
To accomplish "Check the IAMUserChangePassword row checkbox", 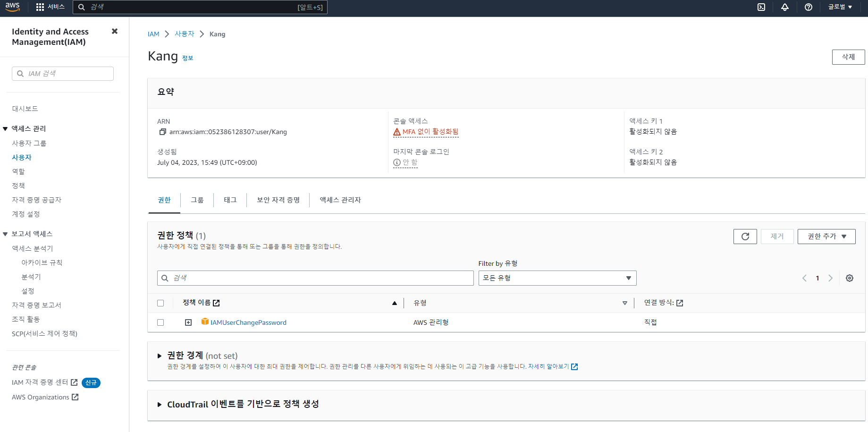I will [x=160, y=322].
